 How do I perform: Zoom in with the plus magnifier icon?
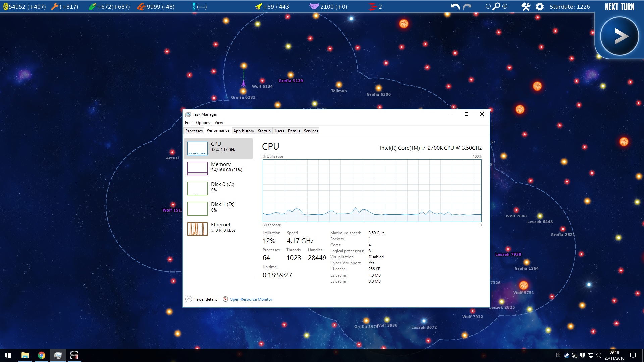[505, 6]
